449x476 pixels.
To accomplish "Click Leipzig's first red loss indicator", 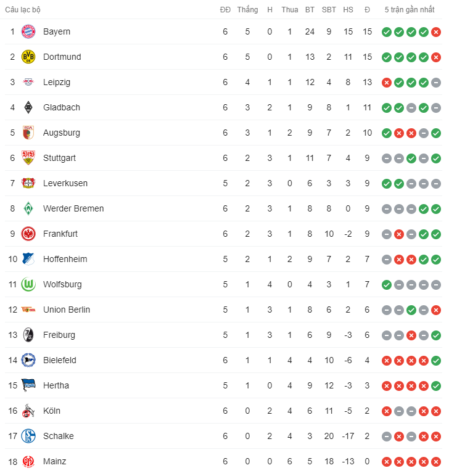I will [x=387, y=83].
